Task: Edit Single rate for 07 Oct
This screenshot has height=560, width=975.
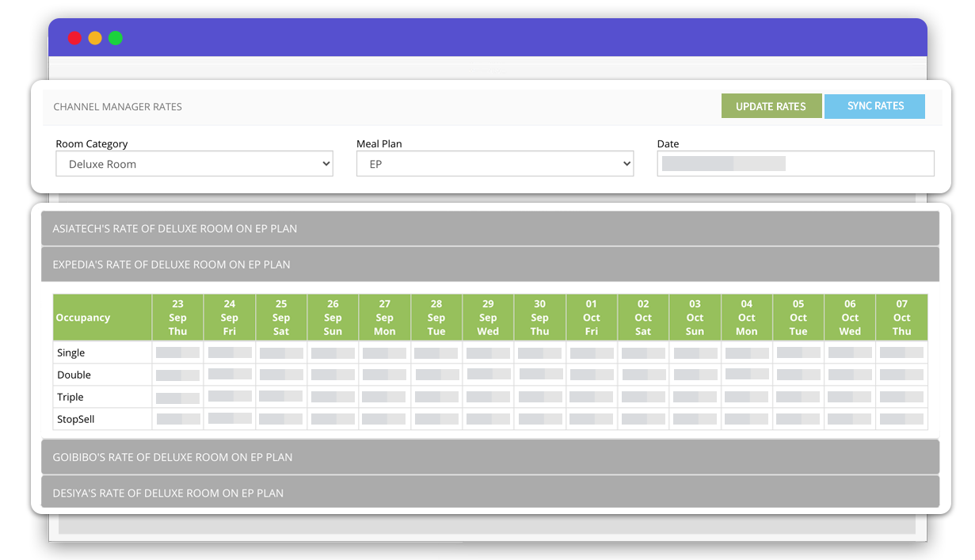Action: pos(902,352)
